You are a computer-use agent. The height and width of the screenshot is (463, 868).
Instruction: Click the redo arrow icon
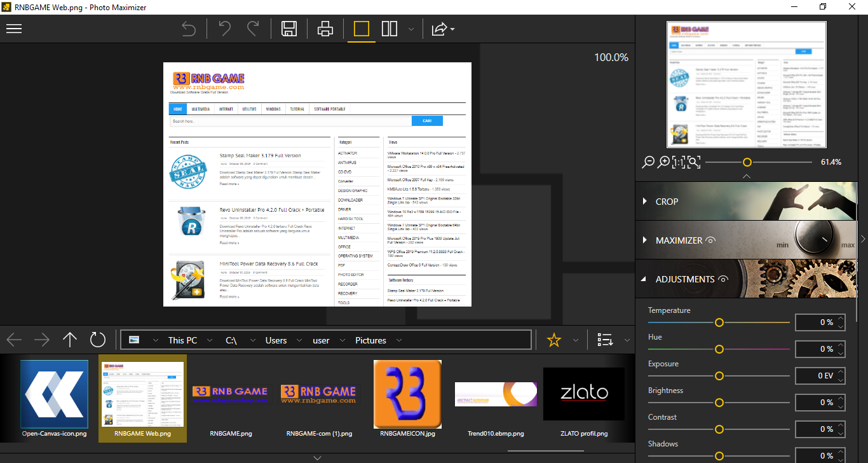click(253, 29)
